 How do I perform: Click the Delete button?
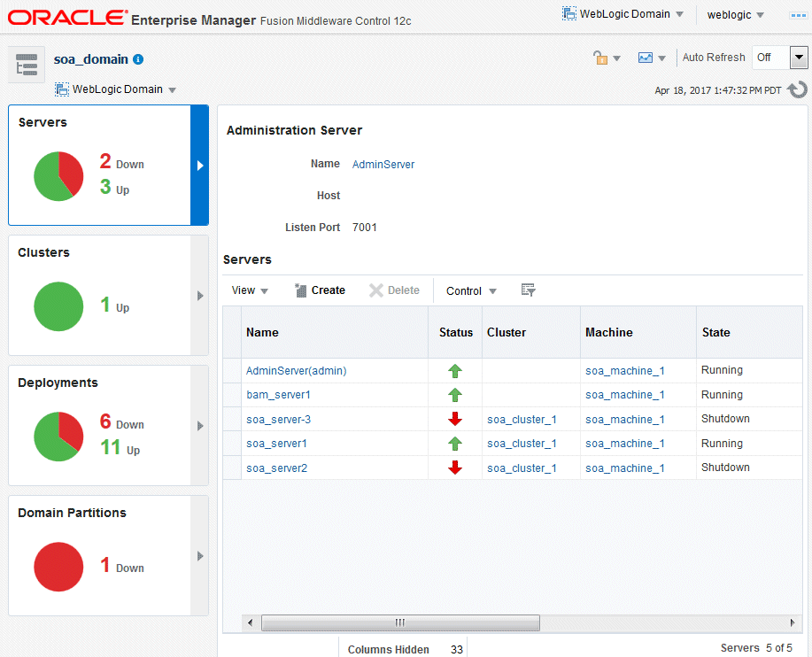(395, 290)
